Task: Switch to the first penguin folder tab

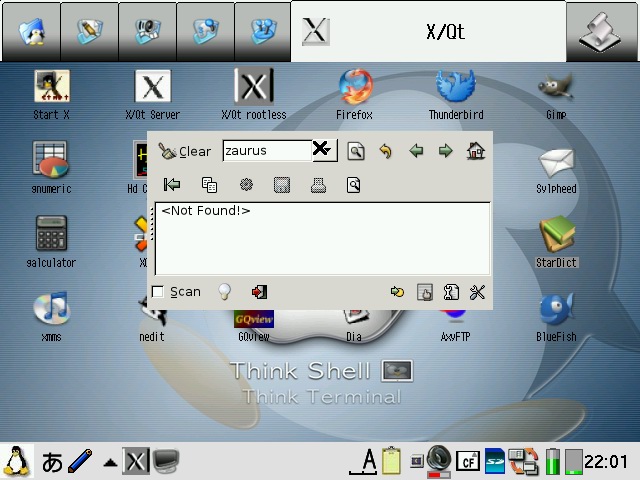Action: [31, 31]
